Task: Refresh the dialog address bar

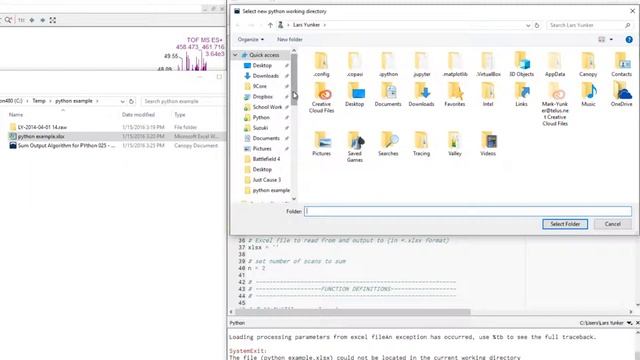Action: pos(537,25)
